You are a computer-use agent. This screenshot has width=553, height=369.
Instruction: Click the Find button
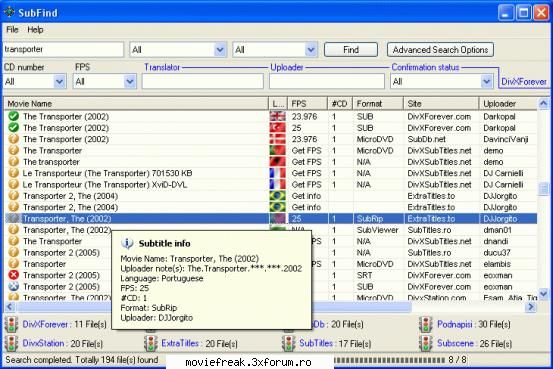(351, 50)
